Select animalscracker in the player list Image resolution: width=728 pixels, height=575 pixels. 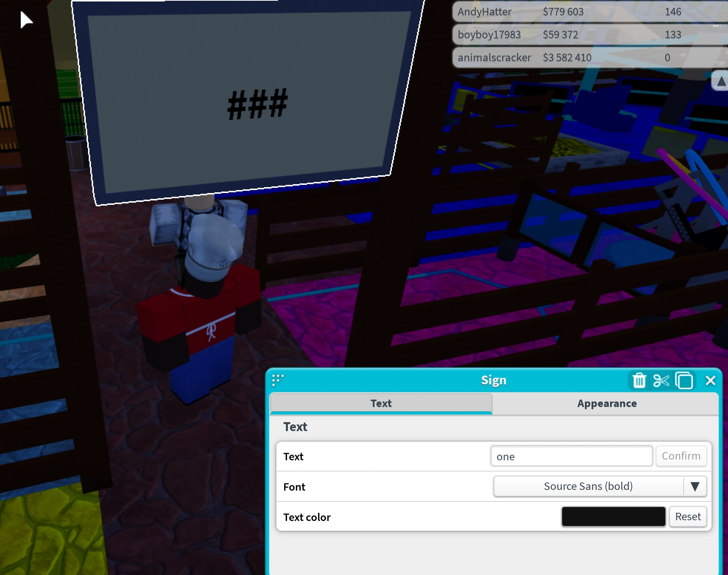point(494,58)
